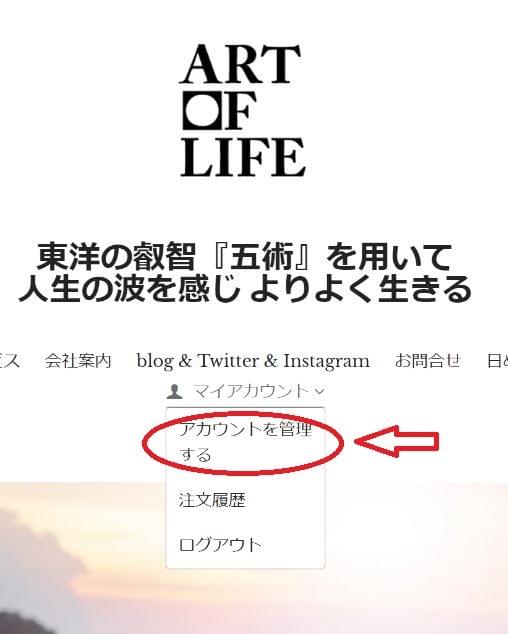Click the headline 東洋の叡智『五術』を用いて
Viewport: 508px width, 634px height.
click(244, 257)
